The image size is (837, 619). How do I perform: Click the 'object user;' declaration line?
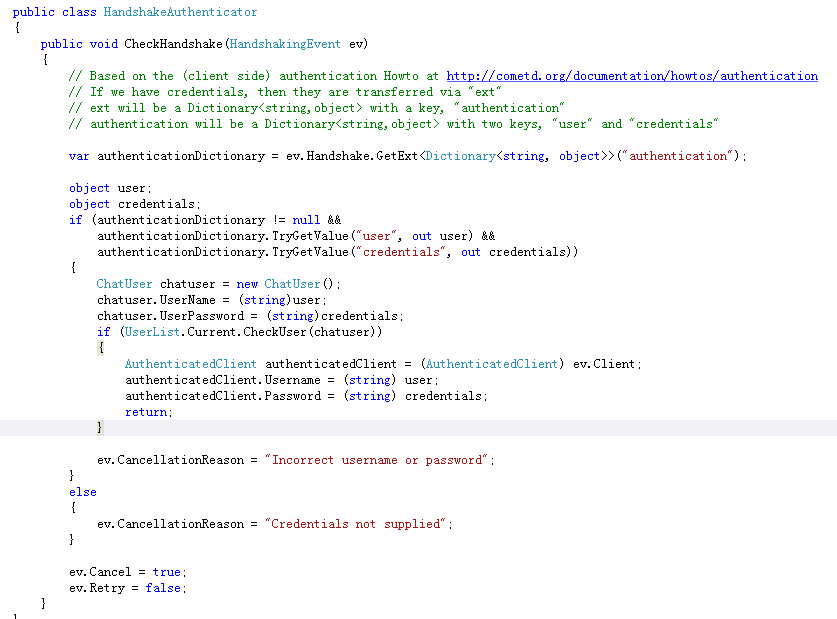[x=110, y=188]
